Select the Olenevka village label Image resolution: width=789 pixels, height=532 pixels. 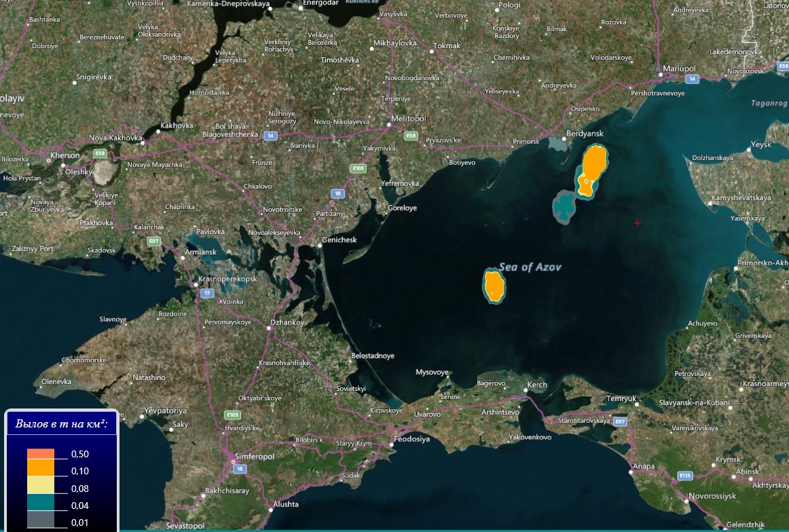56,381
